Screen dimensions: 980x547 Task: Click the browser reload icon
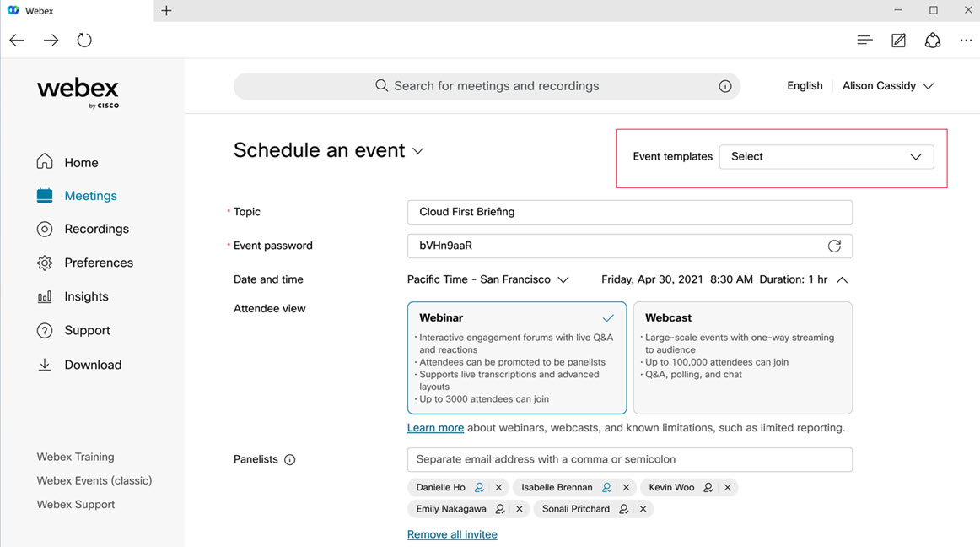[x=84, y=40]
